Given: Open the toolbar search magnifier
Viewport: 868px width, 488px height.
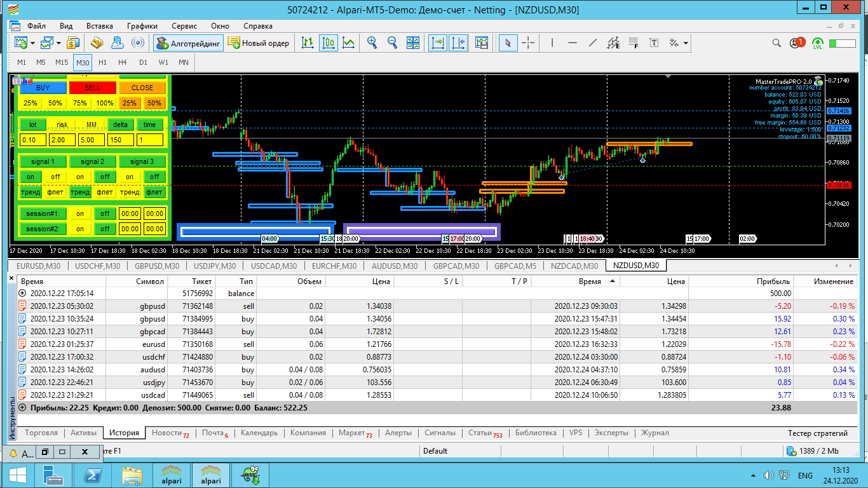Looking at the screenshot, I should (776, 43).
